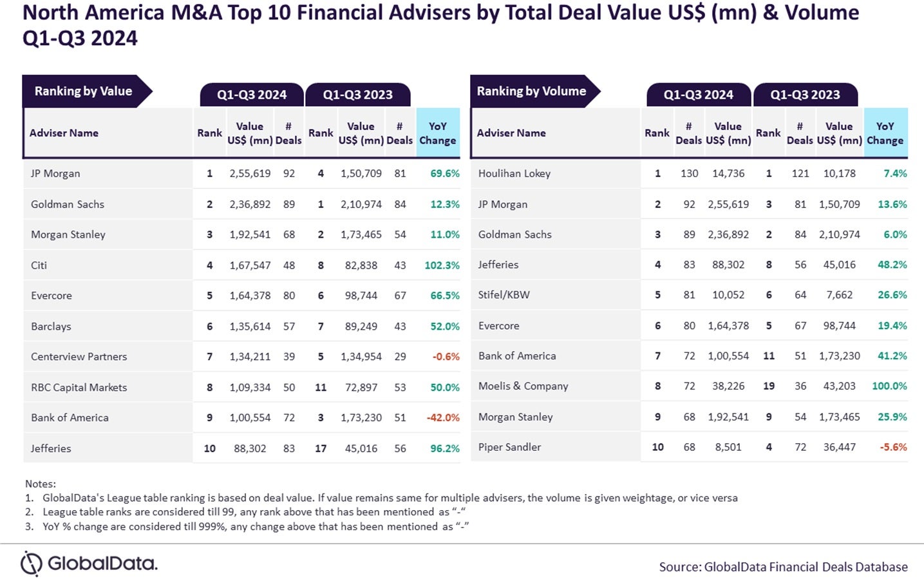Select Houlihan Lokey in volume ranking

[514, 174]
